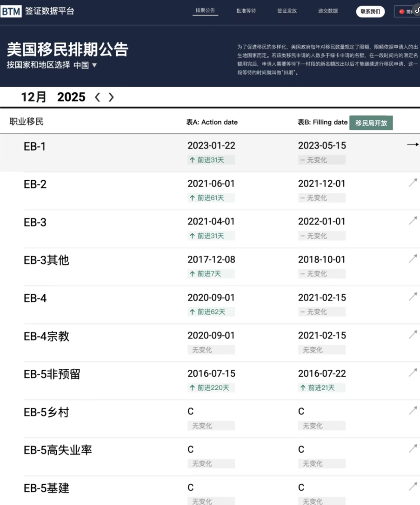Screen dimensions: 420x505
Task: Open EB-1 row arrow icon
Action: click(412, 145)
